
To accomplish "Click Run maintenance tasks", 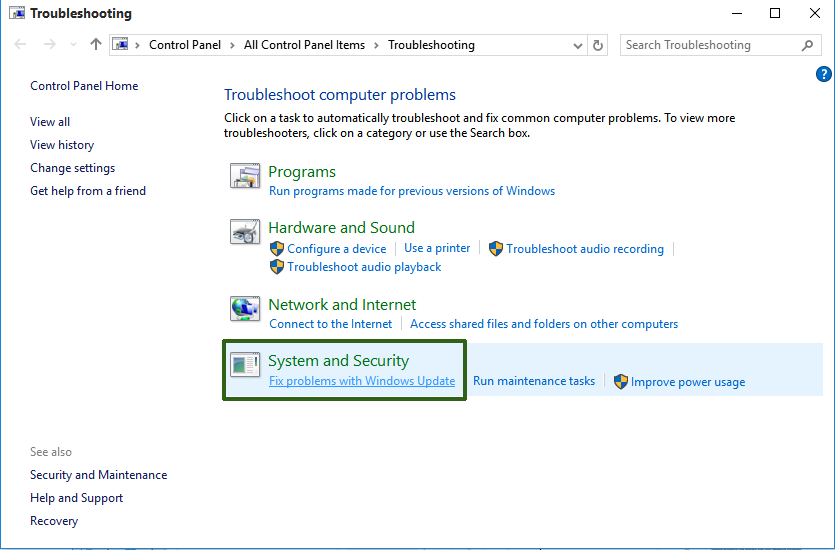I will point(534,381).
